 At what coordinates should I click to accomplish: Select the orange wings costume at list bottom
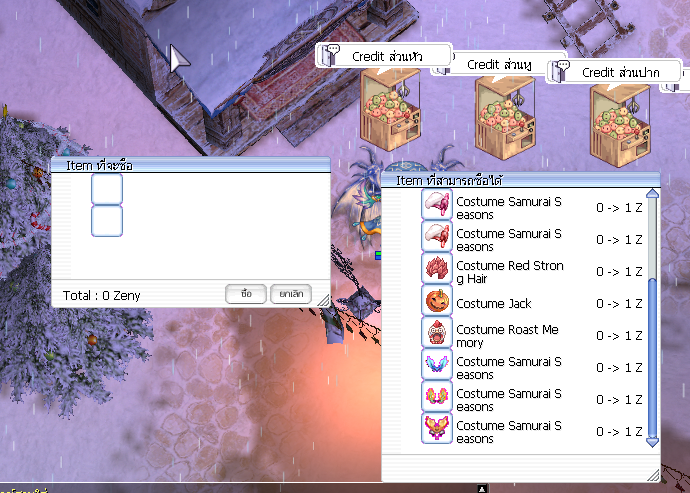(437, 430)
